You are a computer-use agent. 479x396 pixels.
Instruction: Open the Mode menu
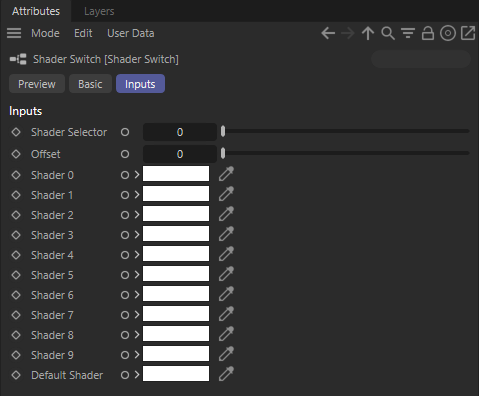[45, 33]
